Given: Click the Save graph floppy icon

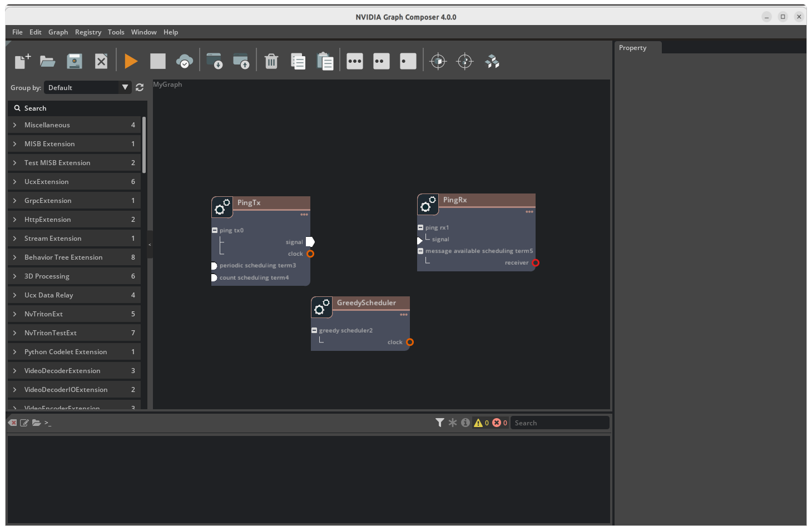Looking at the screenshot, I should [x=75, y=61].
